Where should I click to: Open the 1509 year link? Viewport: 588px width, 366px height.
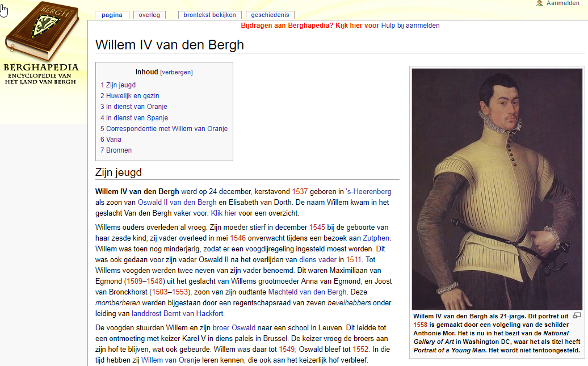click(135, 281)
